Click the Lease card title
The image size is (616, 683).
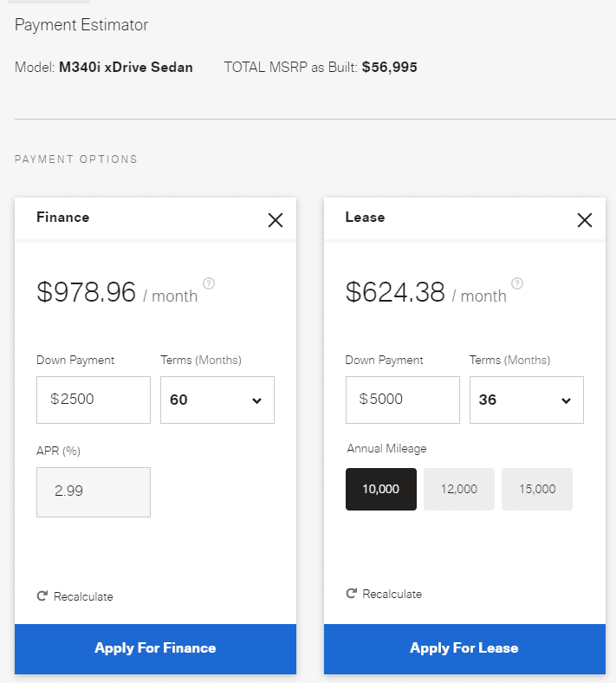(366, 218)
